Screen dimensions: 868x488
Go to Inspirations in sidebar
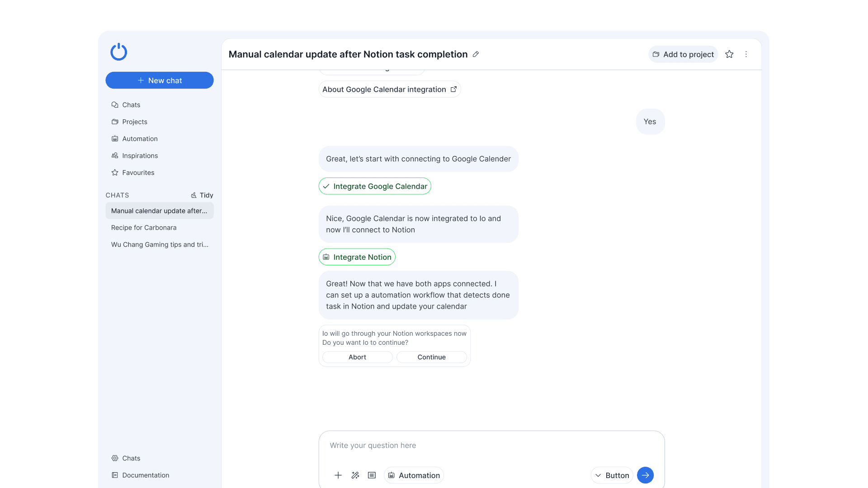[x=140, y=155]
